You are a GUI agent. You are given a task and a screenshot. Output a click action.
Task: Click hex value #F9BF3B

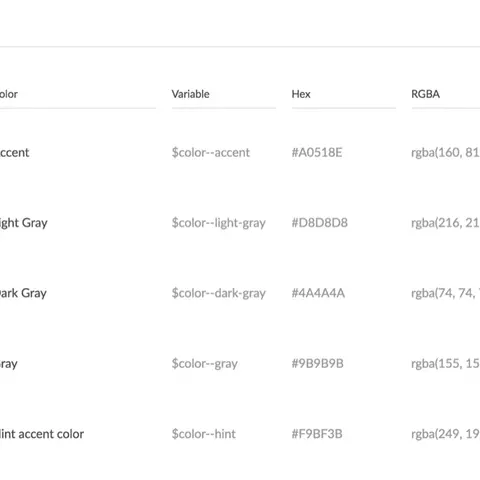pyautogui.click(x=317, y=434)
